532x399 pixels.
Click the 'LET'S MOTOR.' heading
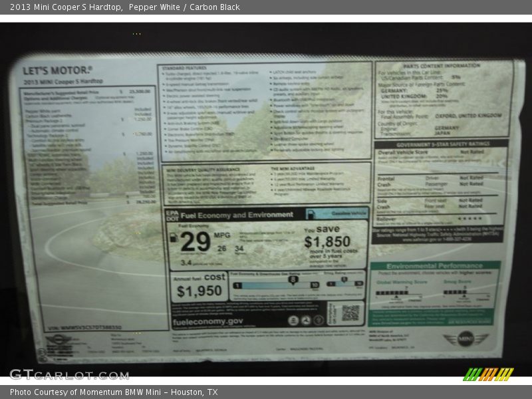[x=57, y=70]
